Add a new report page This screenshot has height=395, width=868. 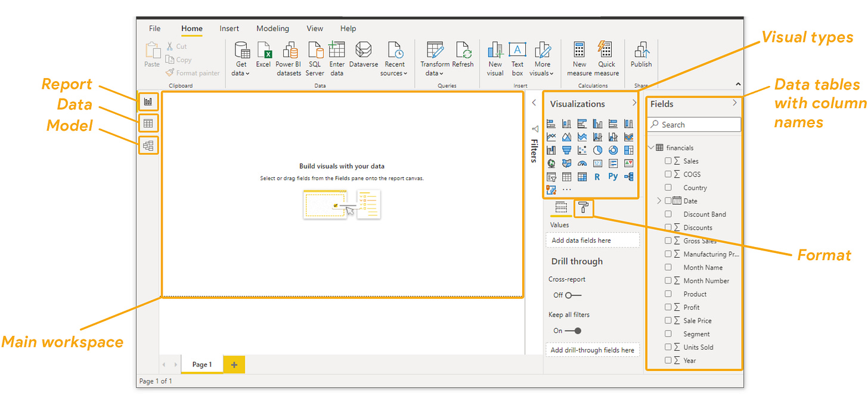234,365
